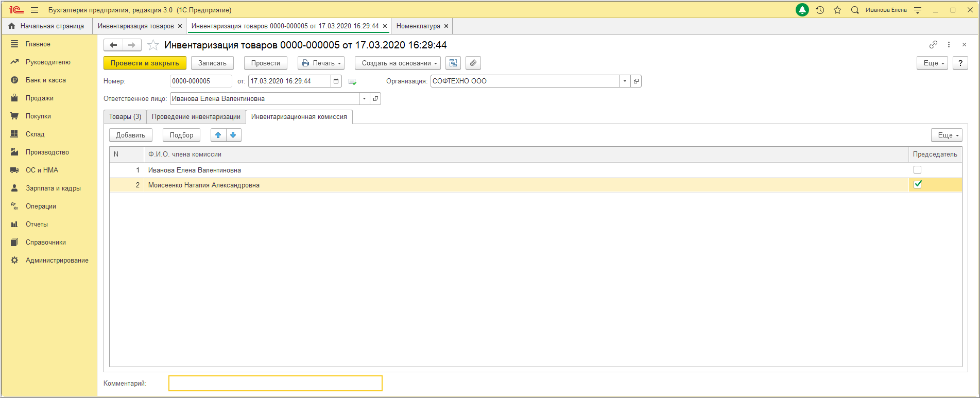Open the Руководителю section
The height and width of the screenshot is (398, 980).
pyautogui.click(x=49, y=62)
